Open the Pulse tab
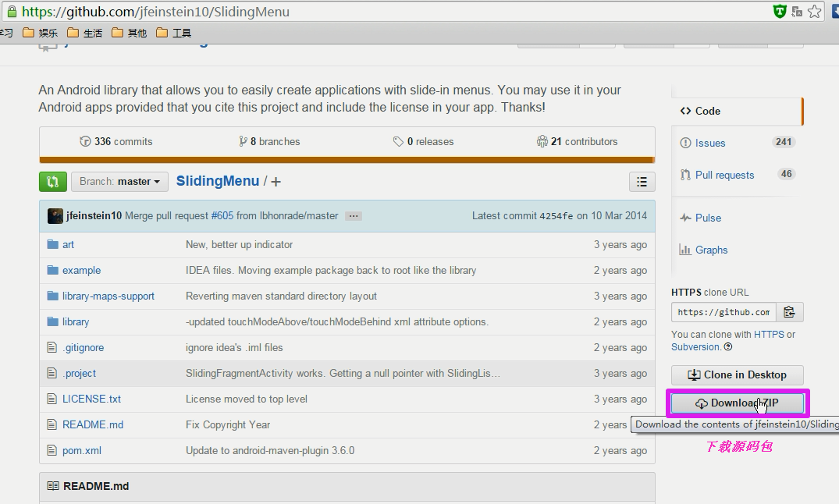Image resolution: width=839 pixels, height=504 pixels. pos(708,218)
